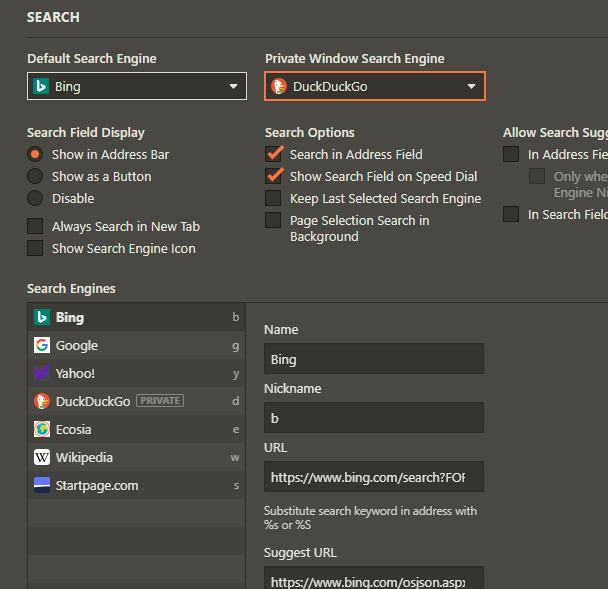Enable Always Search in New Tab
608x589 pixels.
point(35,226)
